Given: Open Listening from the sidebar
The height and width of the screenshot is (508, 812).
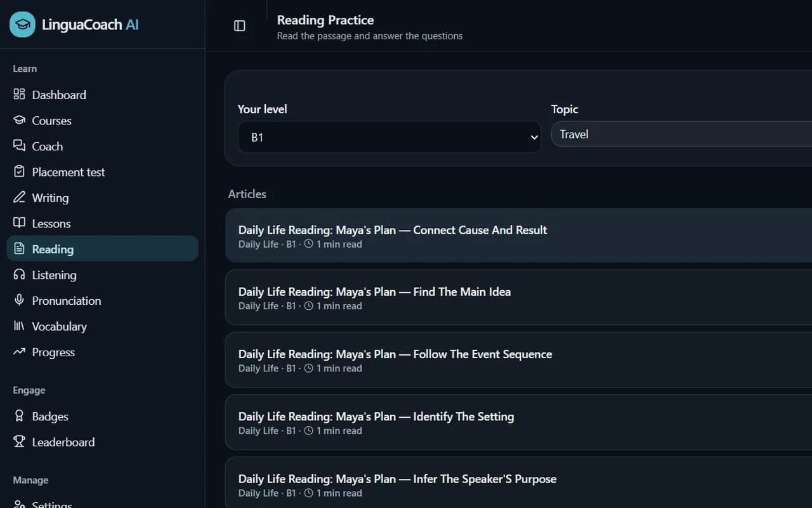Looking at the screenshot, I should pos(102,275).
